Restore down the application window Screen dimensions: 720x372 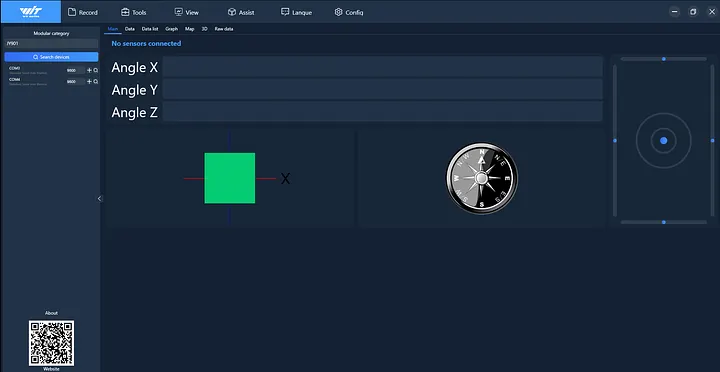click(693, 12)
